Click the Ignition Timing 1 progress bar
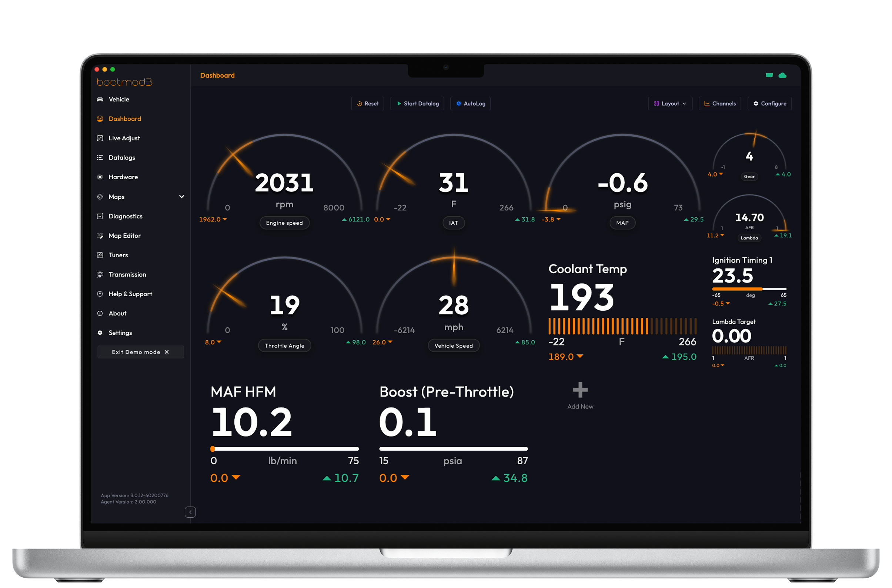892x588 pixels. pos(750,289)
